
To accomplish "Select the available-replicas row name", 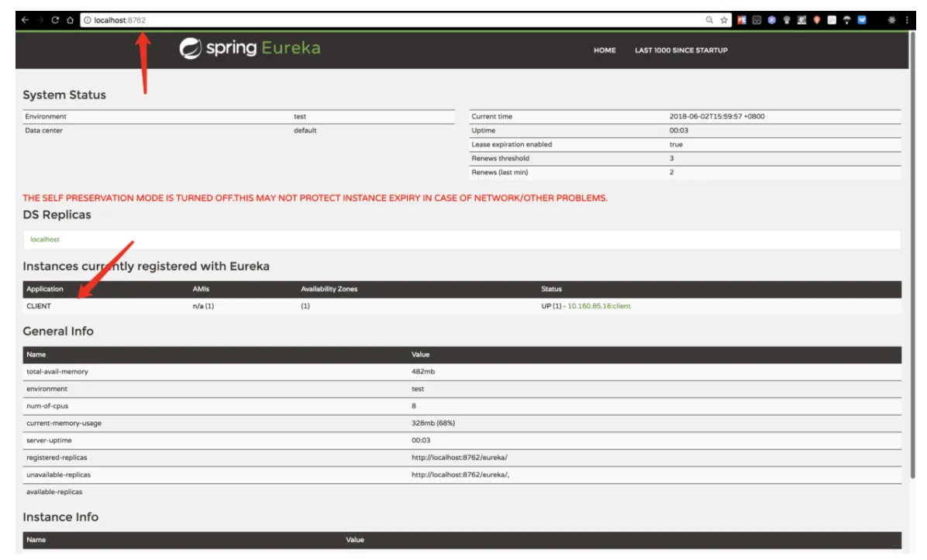I will pos(54,492).
